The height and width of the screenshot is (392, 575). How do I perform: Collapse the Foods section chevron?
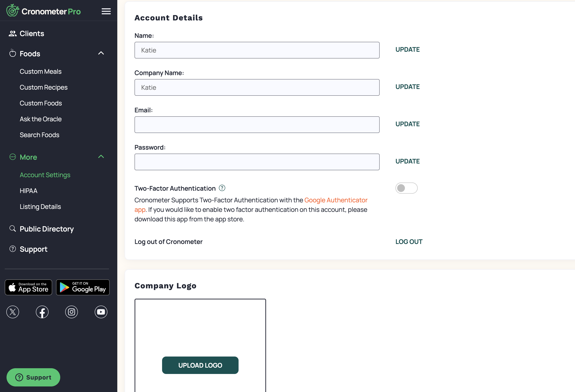pyautogui.click(x=101, y=53)
